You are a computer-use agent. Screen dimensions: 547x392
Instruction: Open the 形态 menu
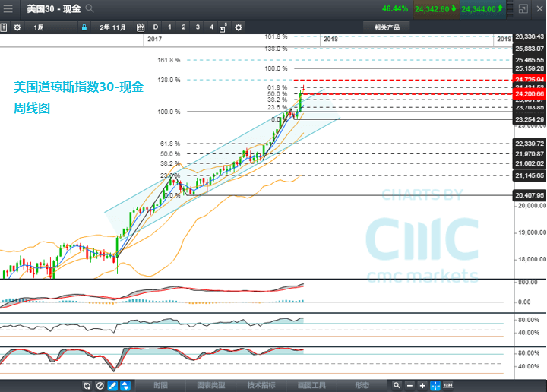coord(362,385)
